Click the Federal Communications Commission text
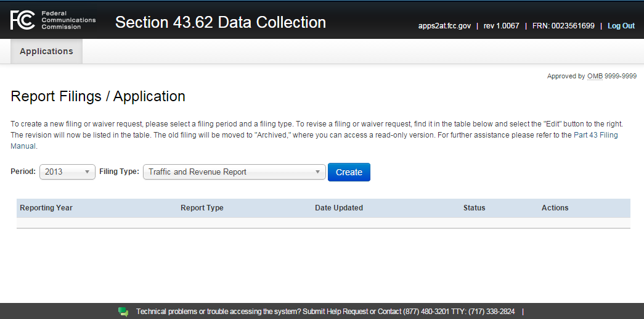 (x=68, y=20)
